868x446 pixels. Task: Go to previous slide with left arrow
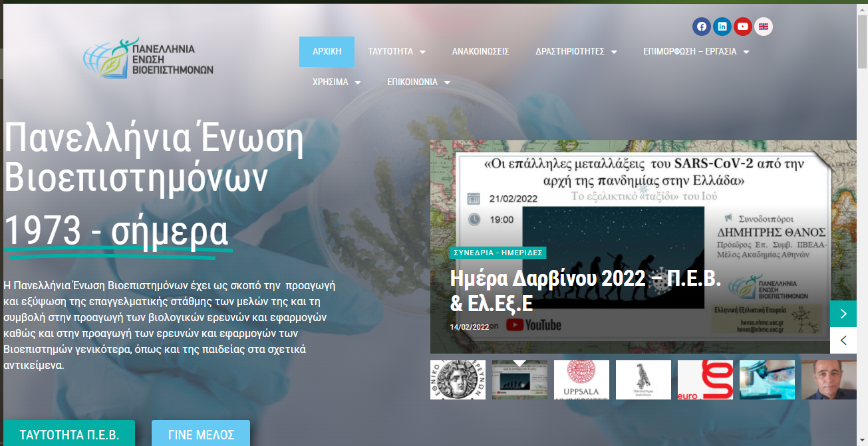[x=843, y=340]
